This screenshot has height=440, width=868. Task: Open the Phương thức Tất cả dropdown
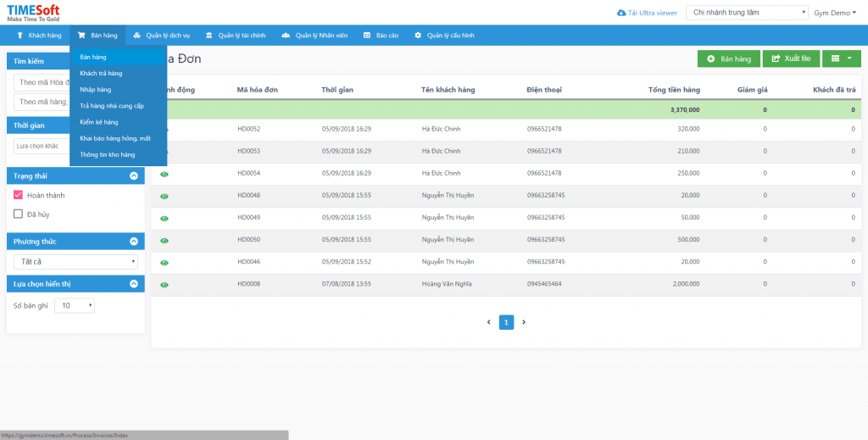[75, 261]
